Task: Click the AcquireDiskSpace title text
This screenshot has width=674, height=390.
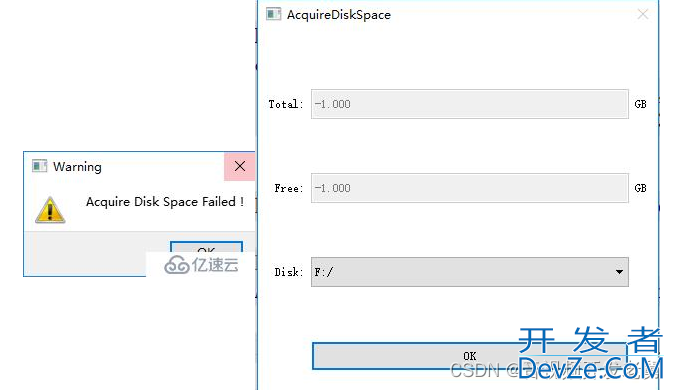Action: [x=339, y=15]
